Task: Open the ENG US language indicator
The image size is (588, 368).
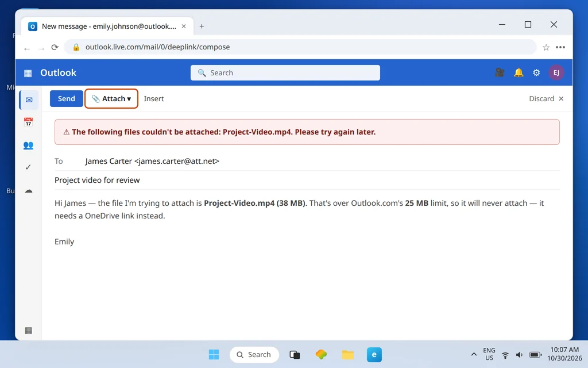Action: (489, 354)
